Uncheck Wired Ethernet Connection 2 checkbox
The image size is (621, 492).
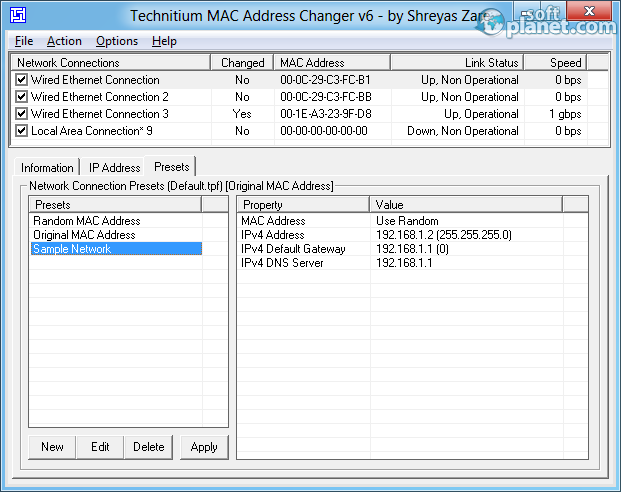pos(21,97)
